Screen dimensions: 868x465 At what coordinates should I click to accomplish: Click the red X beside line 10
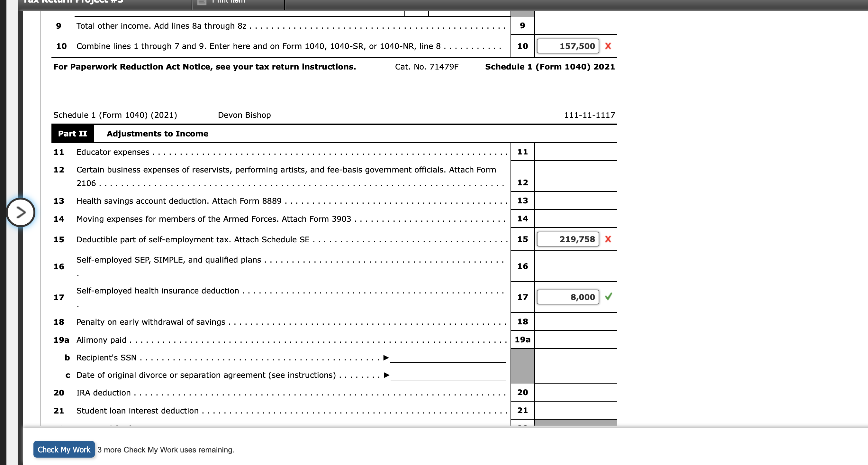[609, 46]
